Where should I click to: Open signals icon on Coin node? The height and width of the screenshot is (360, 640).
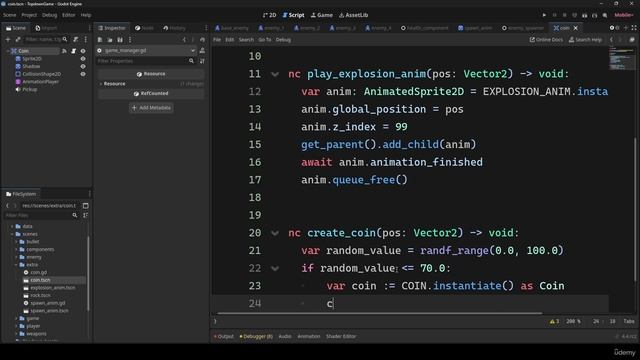pyautogui.click(x=64, y=51)
